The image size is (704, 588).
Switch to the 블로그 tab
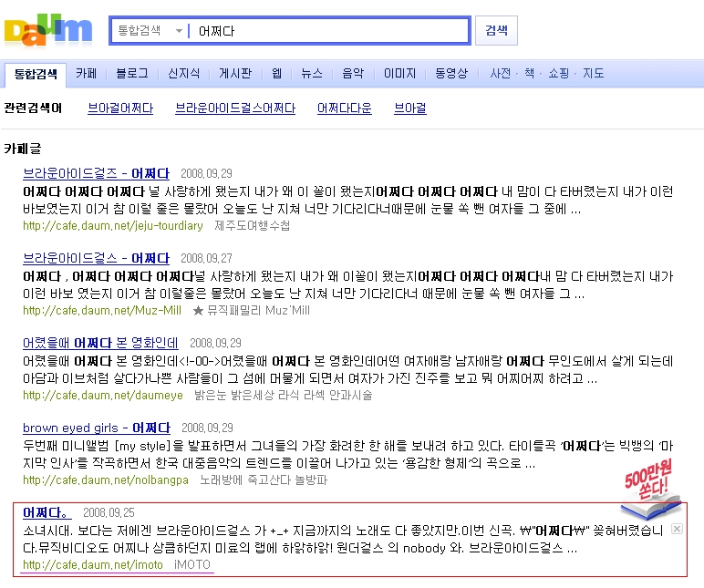(132, 73)
